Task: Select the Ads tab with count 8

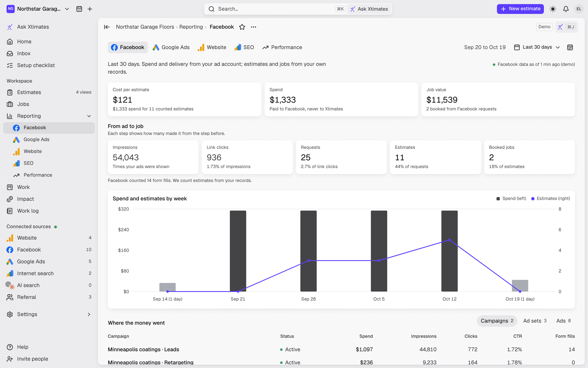Action: [563, 321]
